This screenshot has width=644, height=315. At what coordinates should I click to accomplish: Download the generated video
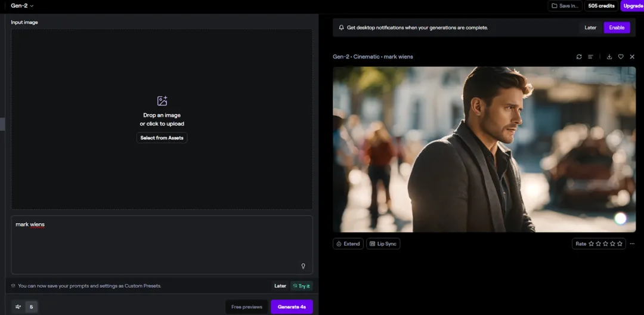point(609,57)
